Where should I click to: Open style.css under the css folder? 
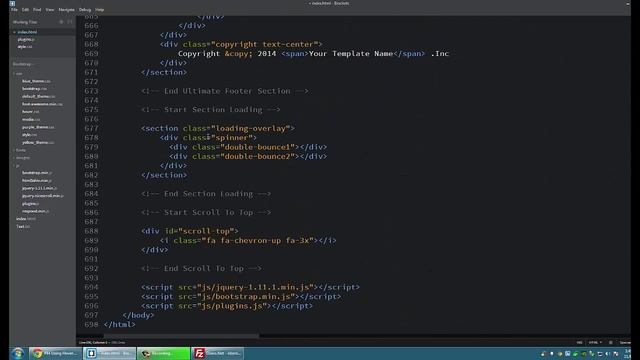[x=29, y=135]
